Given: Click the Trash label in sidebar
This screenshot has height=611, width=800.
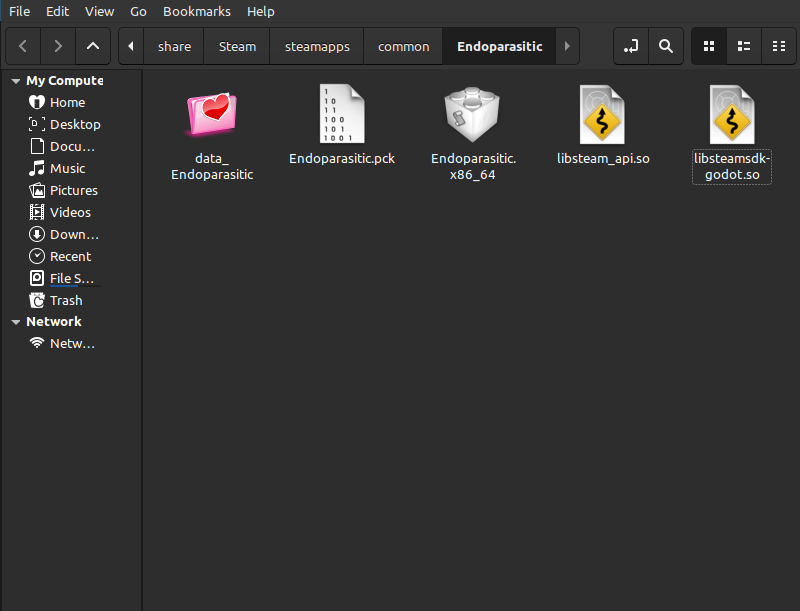Looking at the screenshot, I should [66, 300].
